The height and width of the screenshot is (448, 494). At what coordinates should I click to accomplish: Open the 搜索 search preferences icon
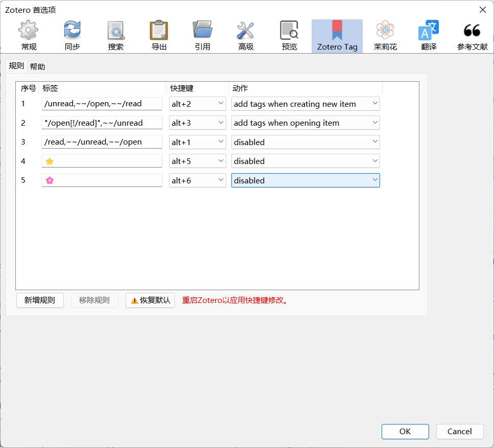click(115, 35)
